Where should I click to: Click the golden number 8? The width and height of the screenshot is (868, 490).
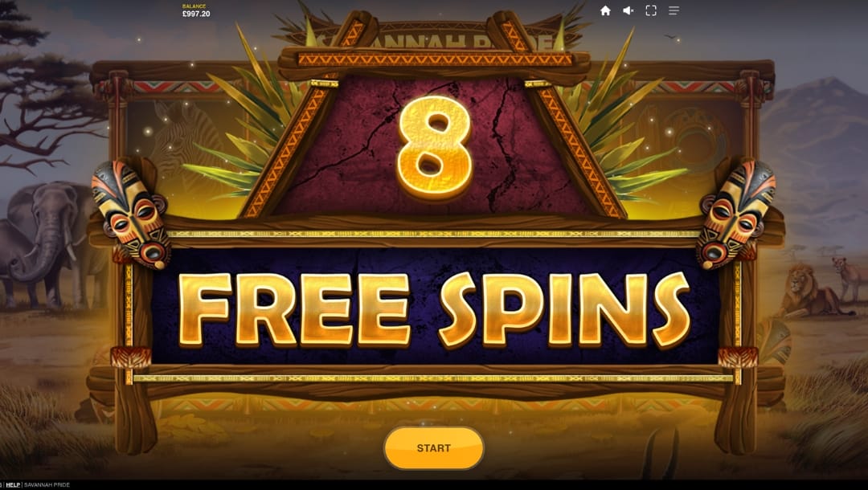coord(435,147)
